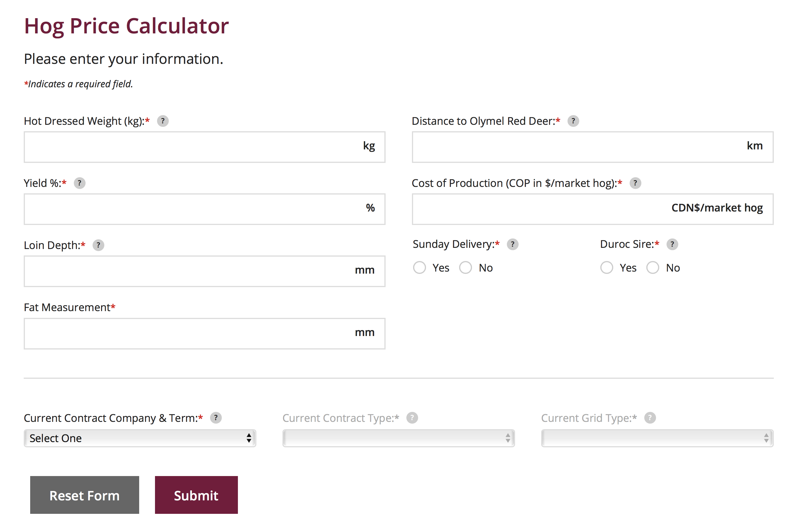Click into the Fat Measurement mm field
Viewport: 794px width, 532px height.
[187, 334]
